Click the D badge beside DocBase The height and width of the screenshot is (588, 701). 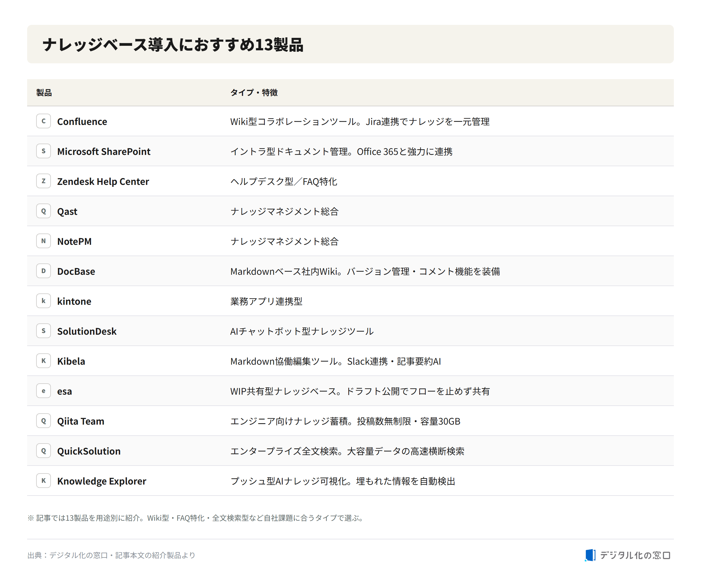(44, 271)
